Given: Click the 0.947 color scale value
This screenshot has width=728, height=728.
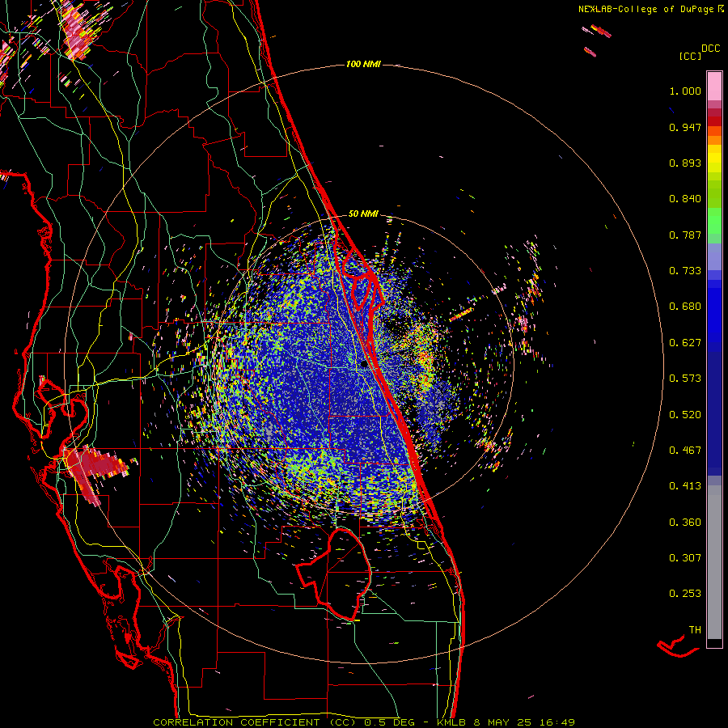Looking at the screenshot, I should pyautogui.click(x=685, y=127).
